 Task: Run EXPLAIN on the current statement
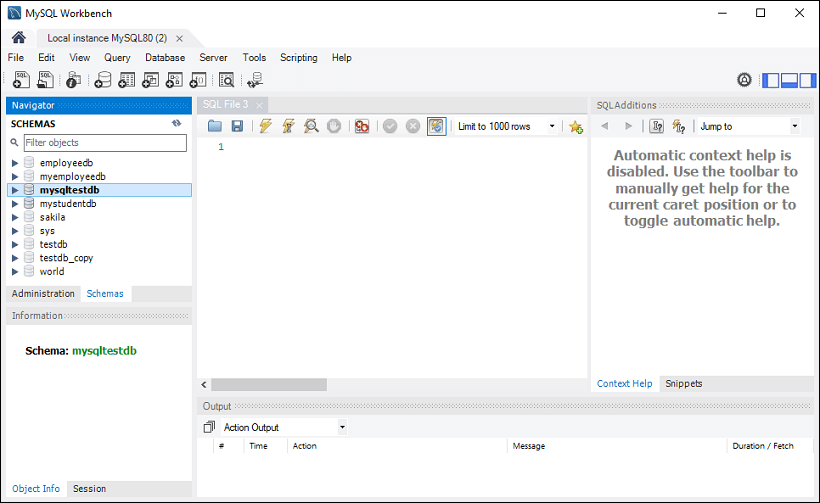[x=311, y=126]
